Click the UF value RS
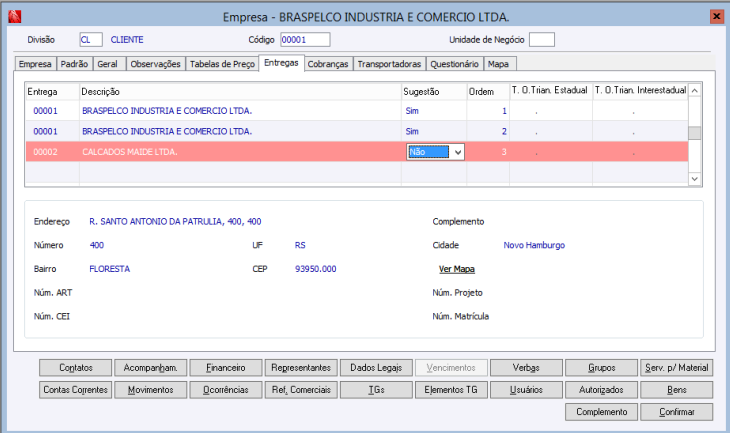Viewport: 730px width, 433px height. 300,245
